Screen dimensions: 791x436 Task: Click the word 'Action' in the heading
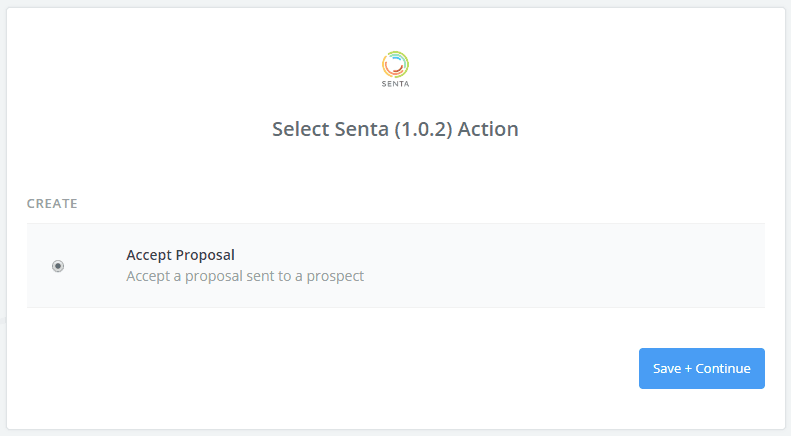click(488, 130)
